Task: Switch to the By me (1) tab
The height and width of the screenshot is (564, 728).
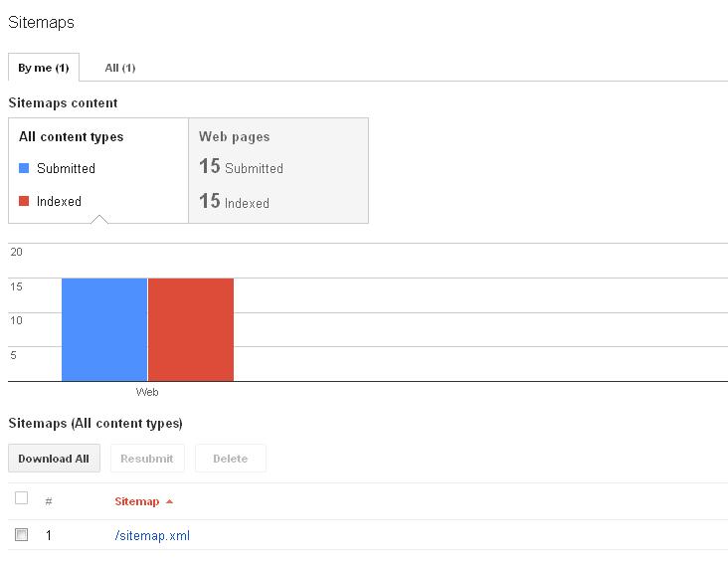Action: (x=44, y=68)
